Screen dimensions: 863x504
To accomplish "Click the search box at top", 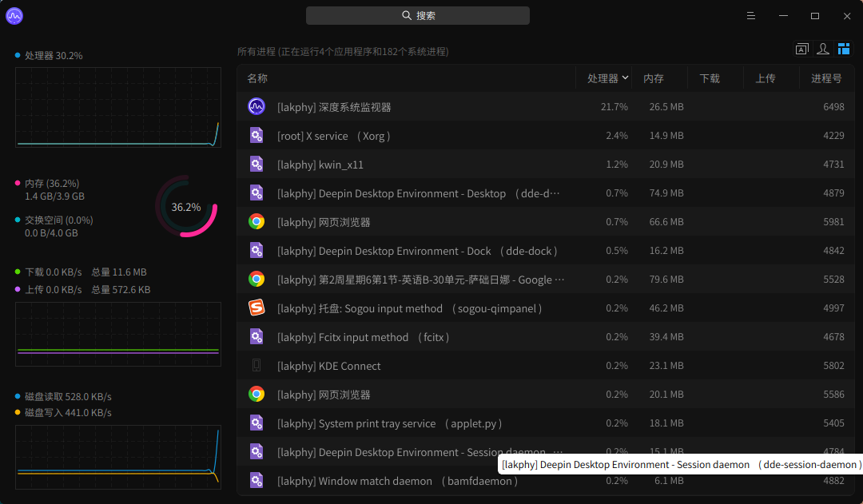I will pyautogui.click(x=417, y=16).
